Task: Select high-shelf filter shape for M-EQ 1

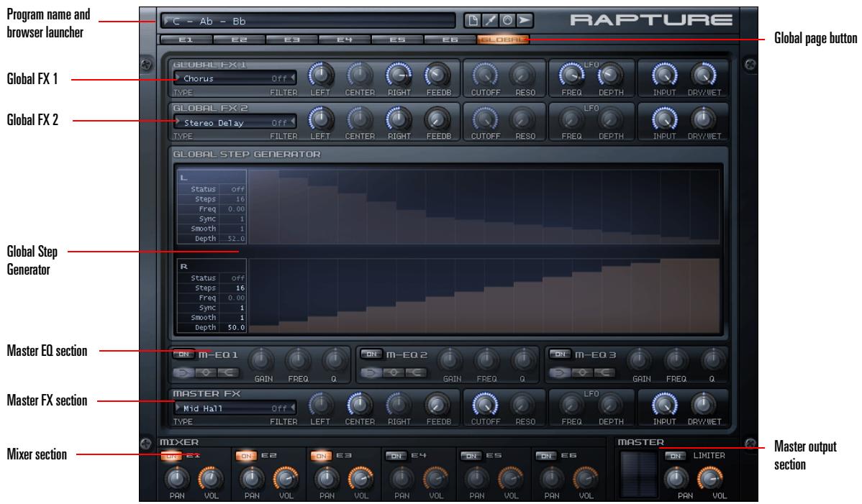Action: [x=227, y=372]
